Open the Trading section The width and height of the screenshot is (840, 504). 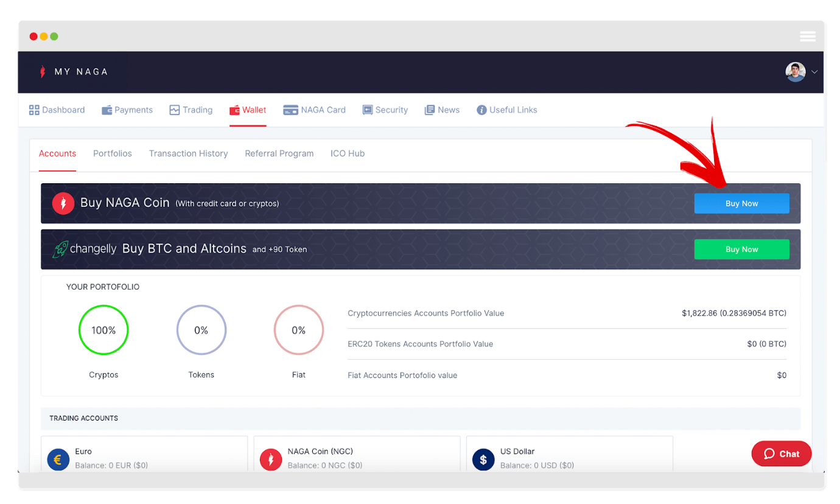coord(191,110)
